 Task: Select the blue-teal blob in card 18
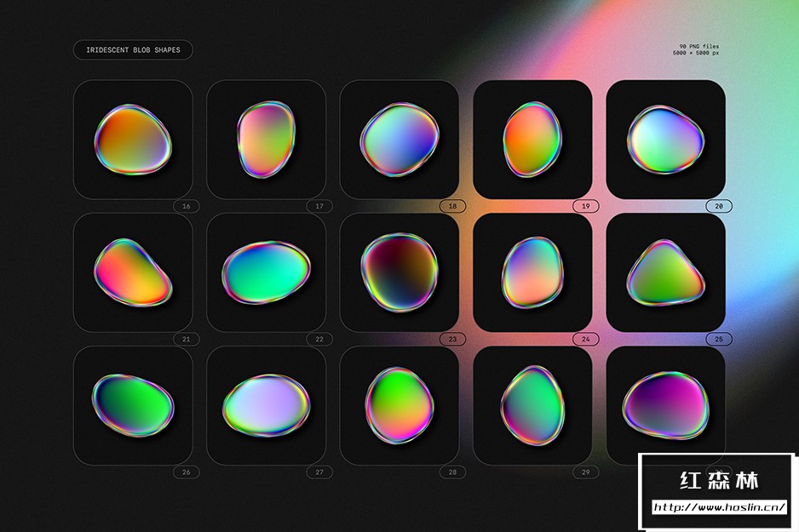tap(399, 139)
